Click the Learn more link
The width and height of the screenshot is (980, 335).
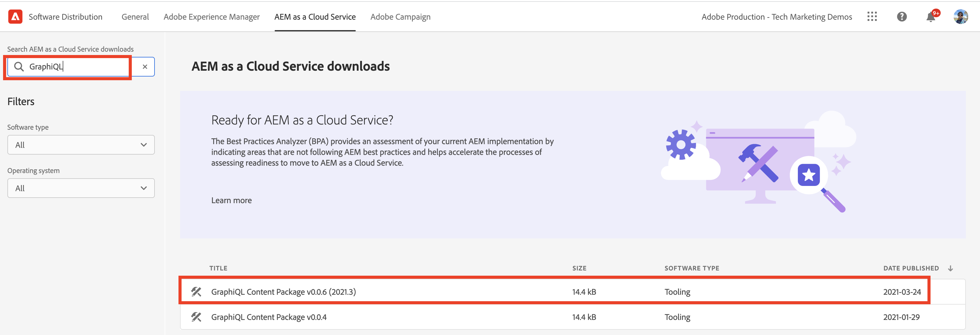coord(231,200)
